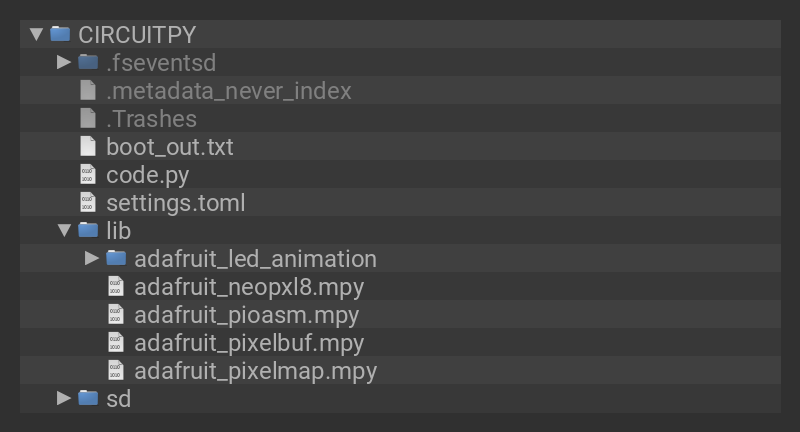Click the boot_out.txt file icon

[x=88, y=146]
